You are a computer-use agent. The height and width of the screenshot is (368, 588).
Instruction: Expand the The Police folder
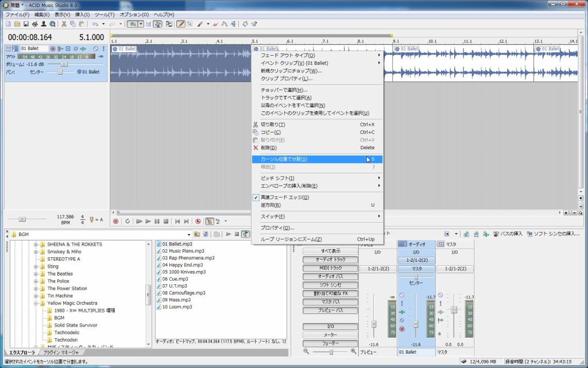point(36,281)
